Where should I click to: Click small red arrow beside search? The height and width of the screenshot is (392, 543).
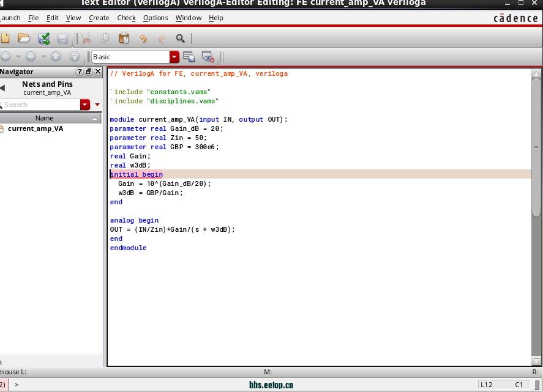tap(97, 105)
